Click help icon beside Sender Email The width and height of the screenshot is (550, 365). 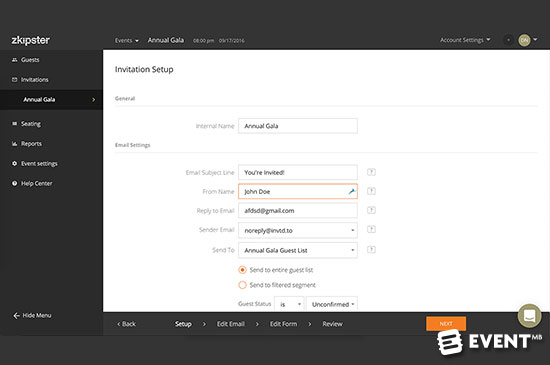click(x=371, y=229)
